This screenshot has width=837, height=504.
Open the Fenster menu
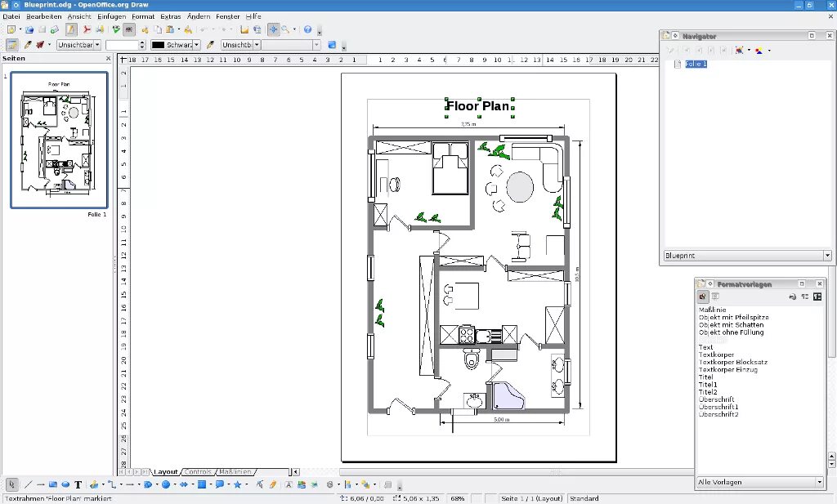tap(228, 16)
